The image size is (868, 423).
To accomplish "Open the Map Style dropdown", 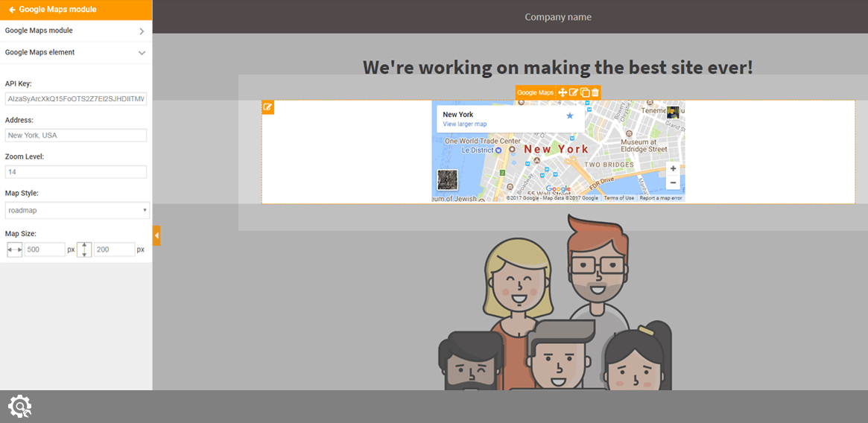I will click(x=77, y=210).
